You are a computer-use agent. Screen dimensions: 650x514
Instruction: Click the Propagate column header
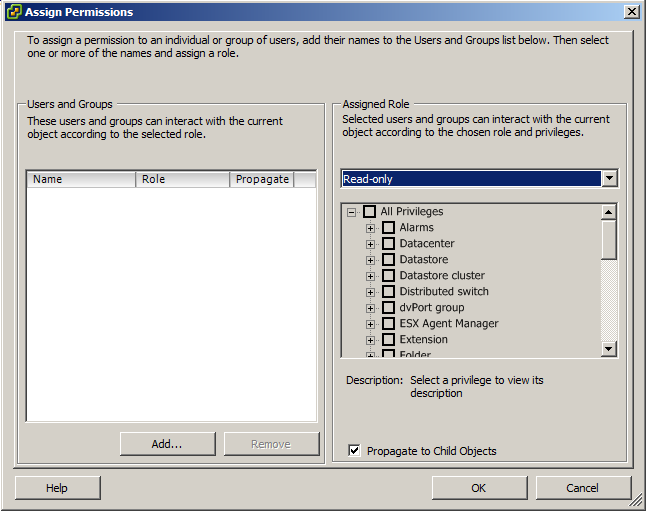point(262,180)
